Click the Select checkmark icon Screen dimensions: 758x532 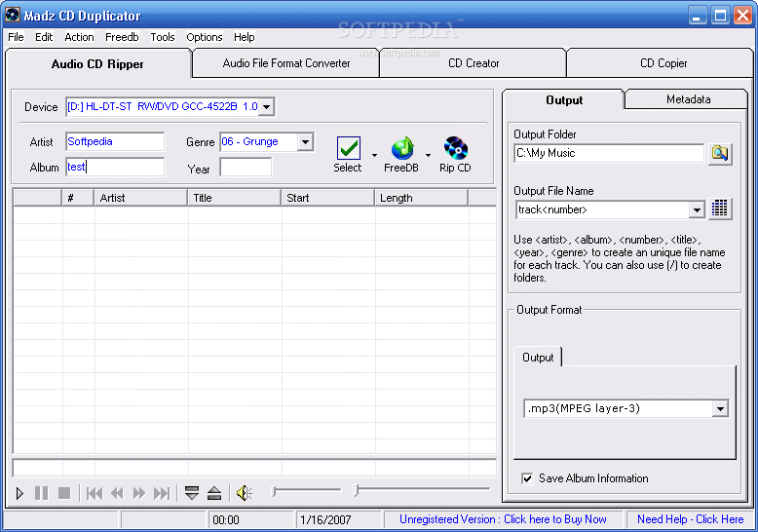click(x=348, y=148)
